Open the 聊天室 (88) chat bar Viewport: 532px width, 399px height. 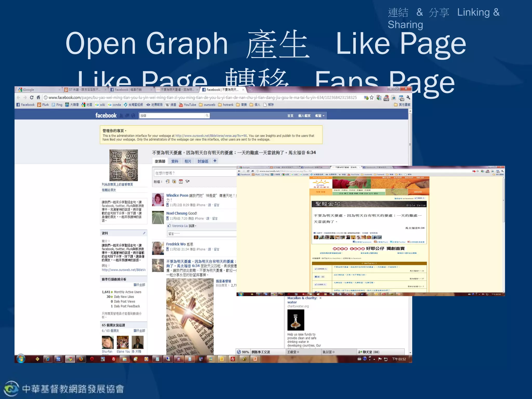click(381, 352)
